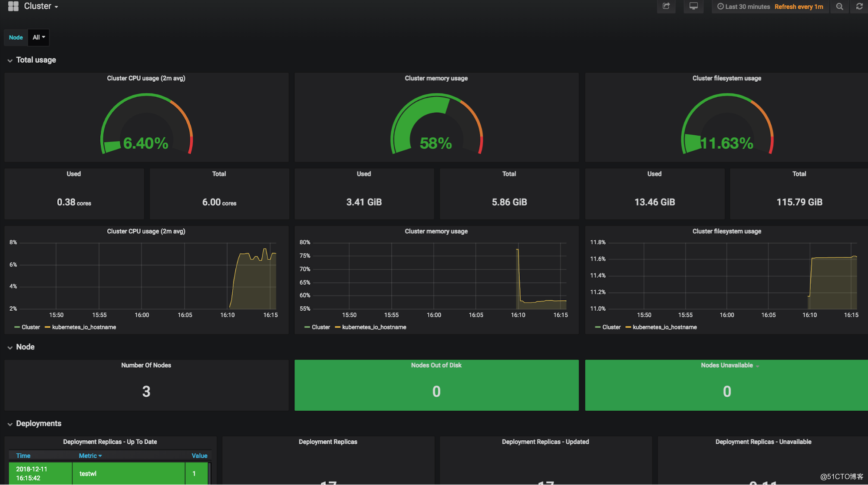Open Deployment Replicas - Updated panel title
868x485 pixels.
(x=545, y=442)
